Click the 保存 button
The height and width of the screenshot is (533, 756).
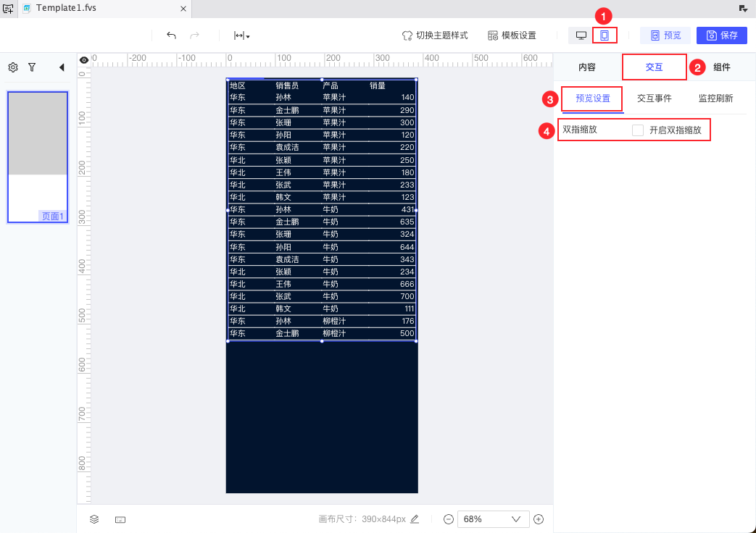(x=722, y=35)
